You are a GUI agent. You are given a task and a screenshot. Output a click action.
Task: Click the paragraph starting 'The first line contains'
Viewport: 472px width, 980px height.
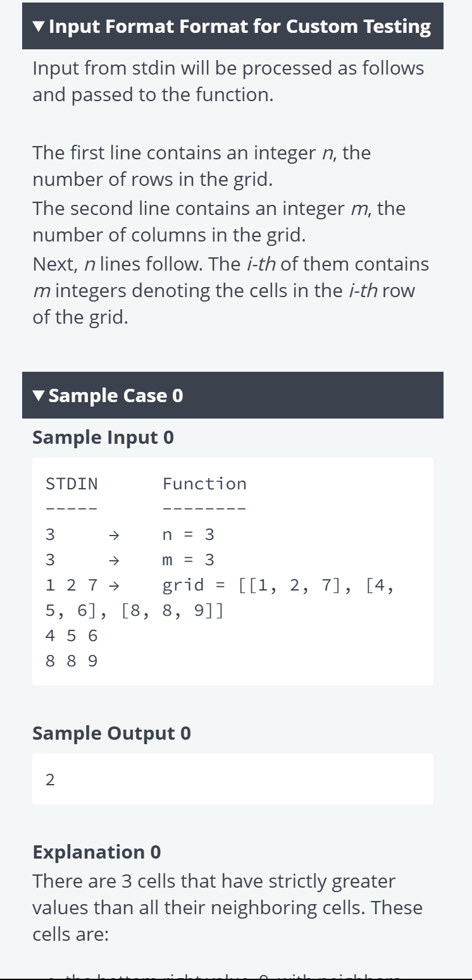202,166
